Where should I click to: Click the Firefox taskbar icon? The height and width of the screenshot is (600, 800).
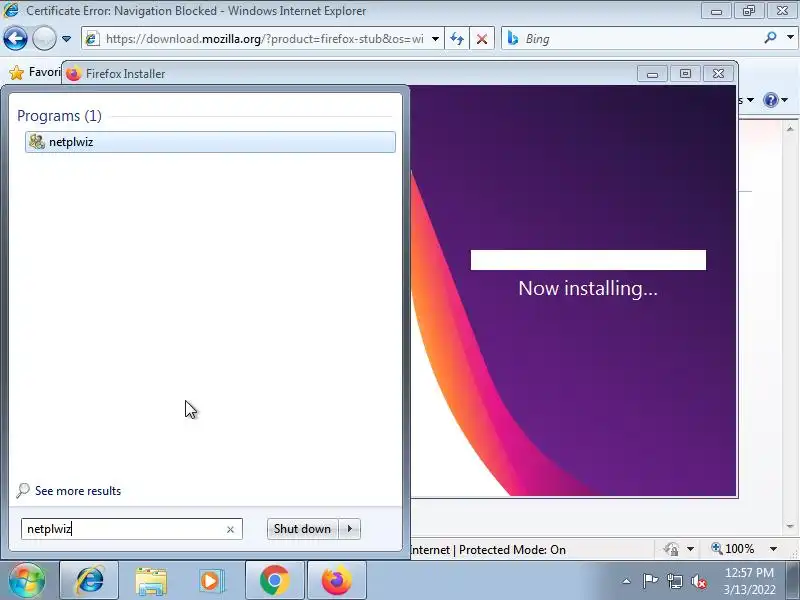pyautogui.click(x=337, y=581)
